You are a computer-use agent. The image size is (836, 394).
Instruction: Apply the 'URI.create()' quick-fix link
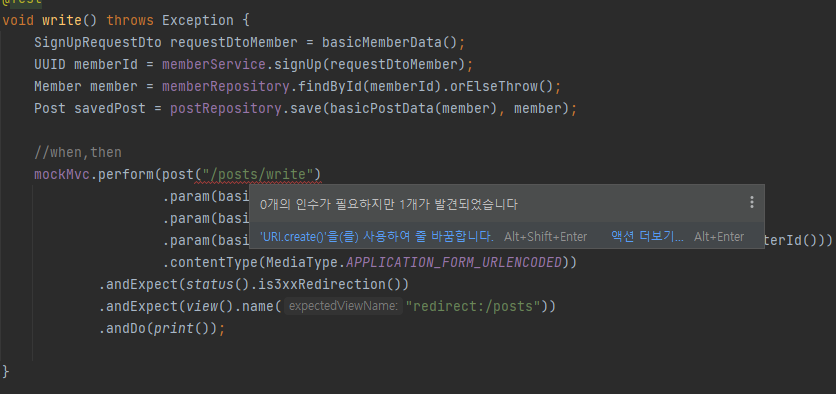click(x=376, y=237)
